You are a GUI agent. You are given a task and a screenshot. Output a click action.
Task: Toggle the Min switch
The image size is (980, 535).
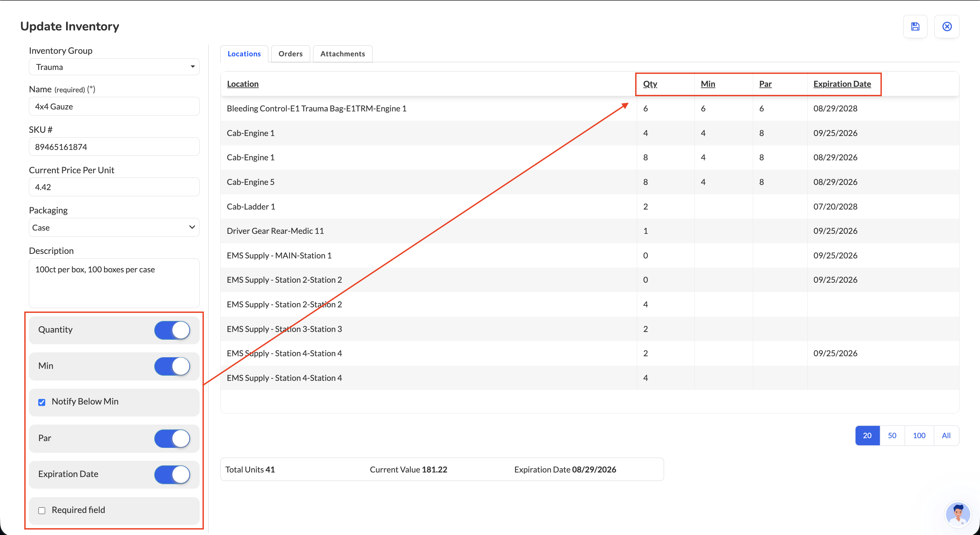point(172,366)
